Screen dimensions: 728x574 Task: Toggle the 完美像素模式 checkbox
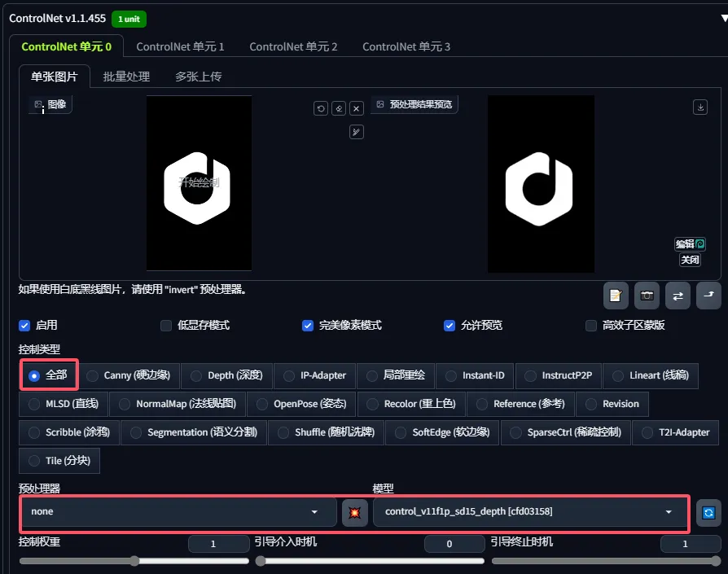(307, 326)
